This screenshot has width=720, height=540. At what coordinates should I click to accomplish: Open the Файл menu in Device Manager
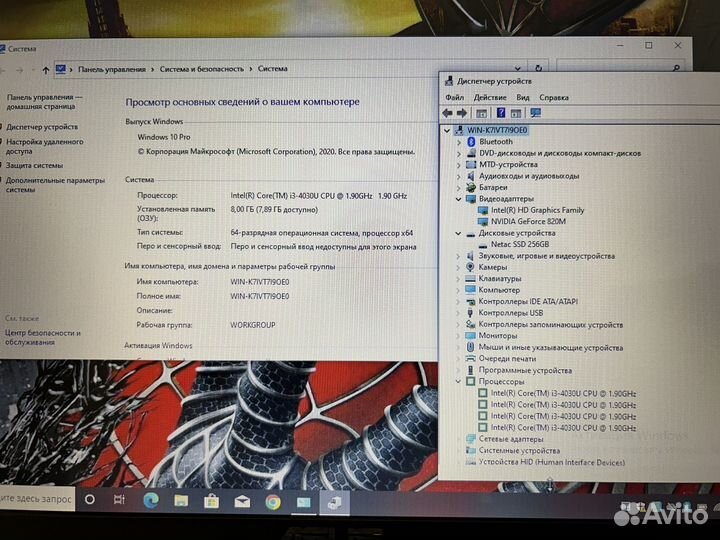(x=455, y=97)
